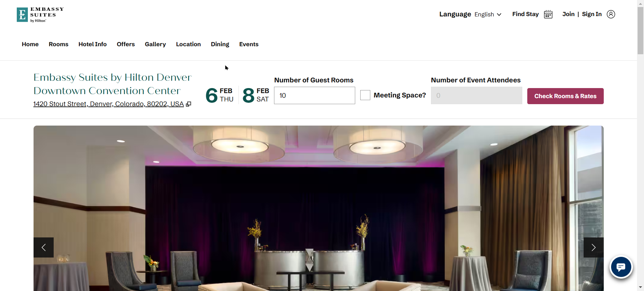This screenshot has width=644, height=291.
Task: Show next gallery image arrow
Action: pyautogui.click(x=593, y=247)
